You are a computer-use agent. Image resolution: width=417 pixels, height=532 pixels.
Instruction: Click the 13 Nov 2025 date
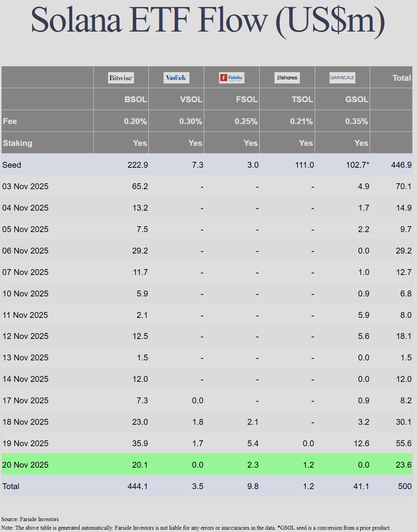(x=25, y=358)
